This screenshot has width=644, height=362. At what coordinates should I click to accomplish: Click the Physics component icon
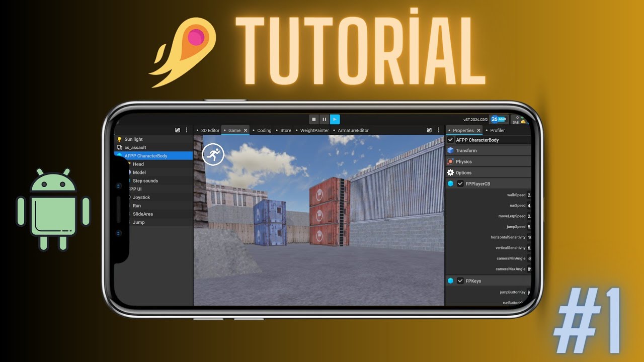pos(451,161)
